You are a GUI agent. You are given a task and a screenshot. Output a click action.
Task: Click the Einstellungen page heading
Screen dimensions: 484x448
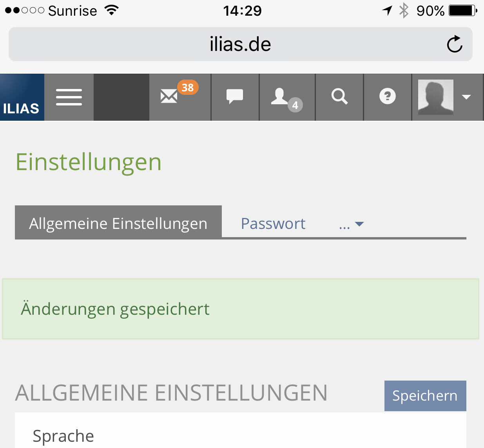(89, 162)
